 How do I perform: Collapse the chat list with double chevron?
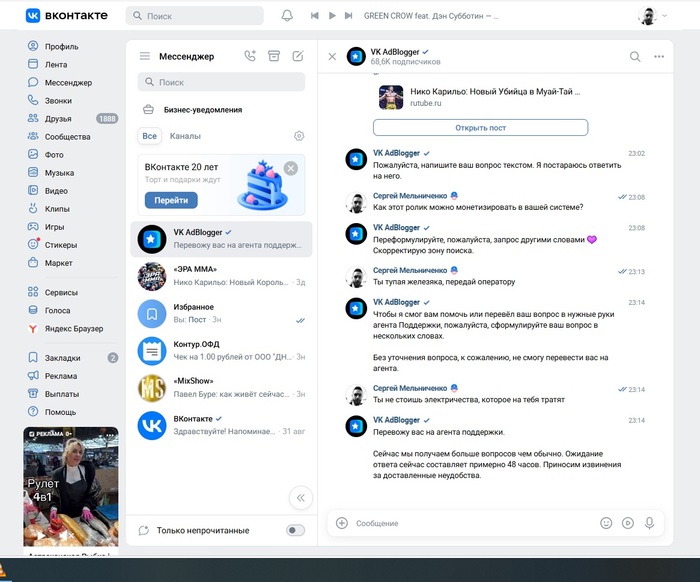point(300,498)
